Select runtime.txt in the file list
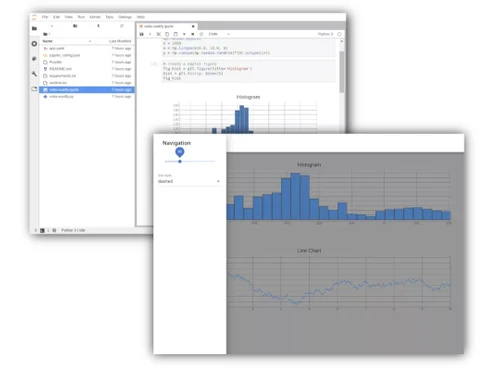 (87, 83)
